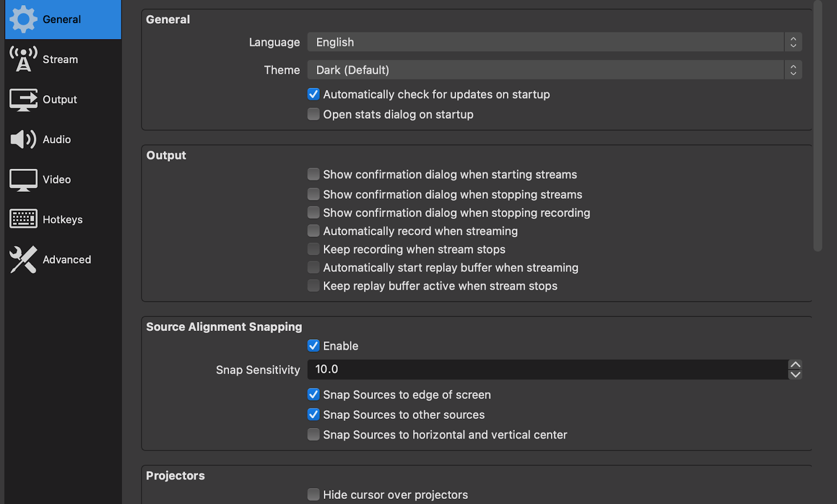Click the Hotkeys keyboard icon
Screen dimensions: 837x504
click(x=24, y=219)
